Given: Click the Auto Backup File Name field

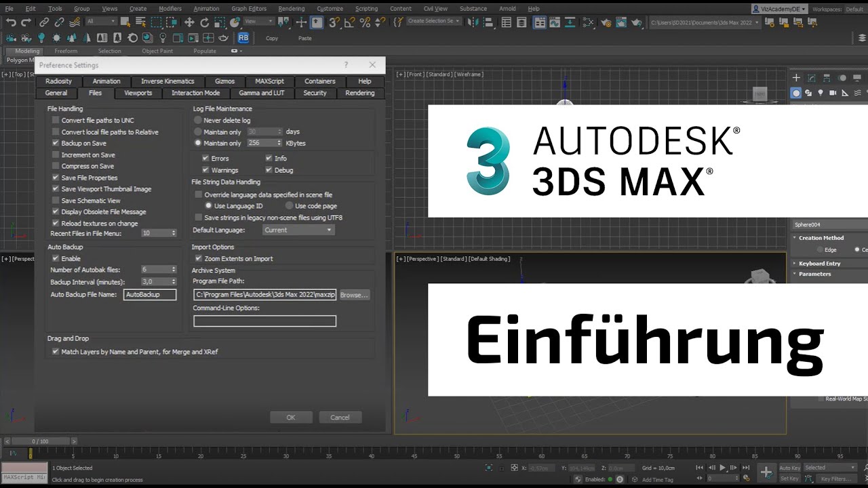Looking at the screenshot, I should click(150, 295).
